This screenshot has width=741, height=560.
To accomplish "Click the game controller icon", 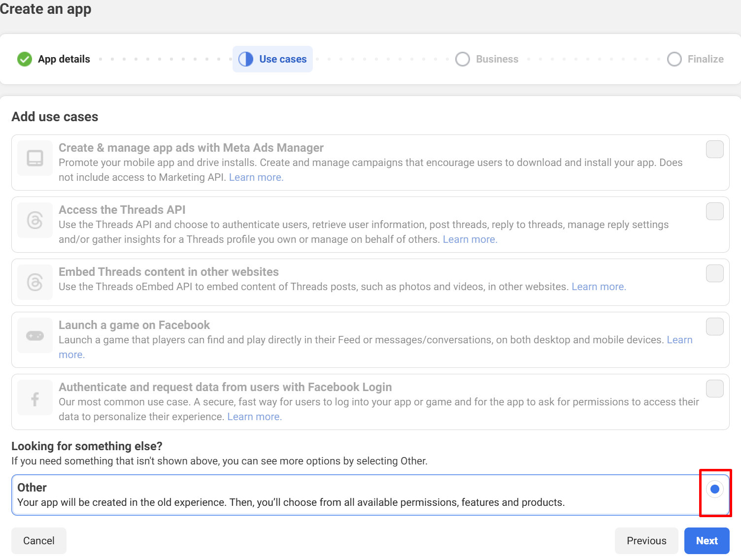I will (x=35, y=335).
